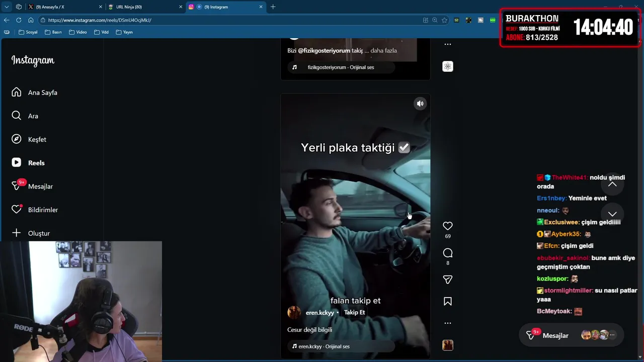Toggle the reel's sound speaker icon
This screenshot has height=362, width=644.
coord(420,104)
